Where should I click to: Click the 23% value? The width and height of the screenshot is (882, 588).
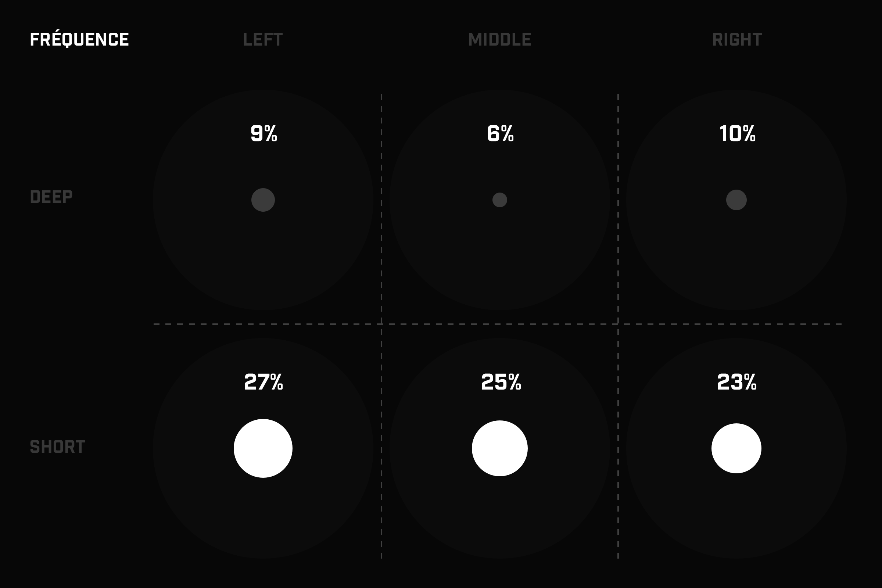[737, 382]
